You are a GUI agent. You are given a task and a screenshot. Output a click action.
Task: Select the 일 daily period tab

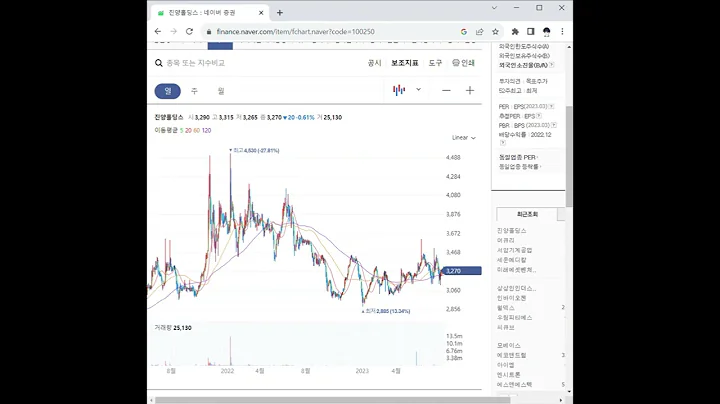click(x=168, y=91)
